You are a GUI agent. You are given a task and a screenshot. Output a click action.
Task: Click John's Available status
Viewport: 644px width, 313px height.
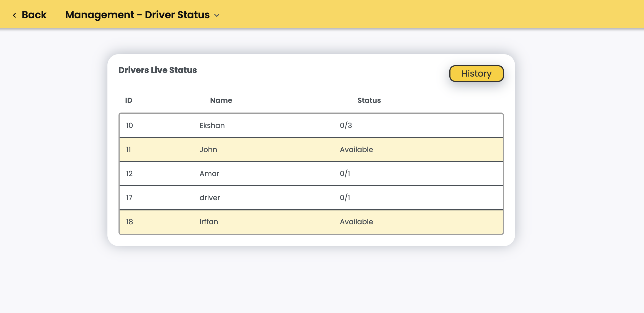click(356, 150)
